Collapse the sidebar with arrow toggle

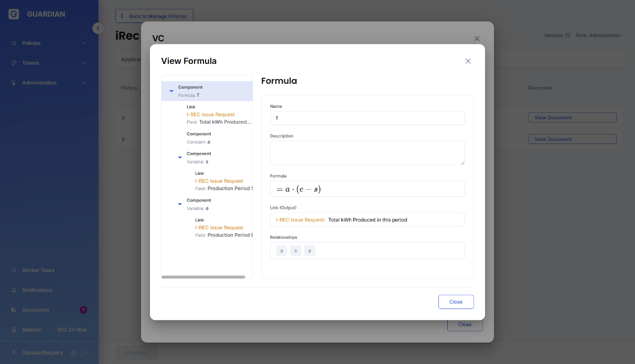[98, 28]
